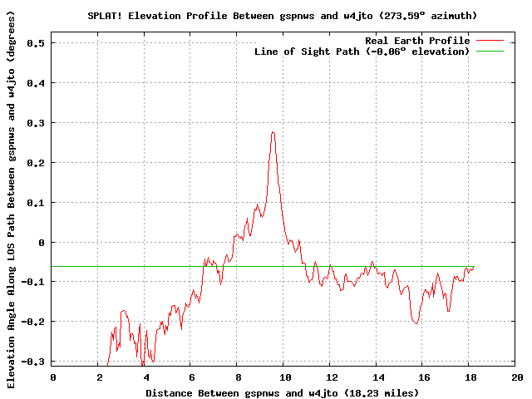
Task: Click the x-axis tick value 16
Action: click(425, 377)
